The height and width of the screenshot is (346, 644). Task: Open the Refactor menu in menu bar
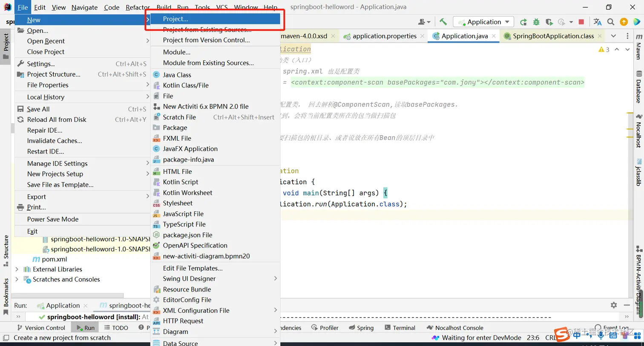(138, 7)
